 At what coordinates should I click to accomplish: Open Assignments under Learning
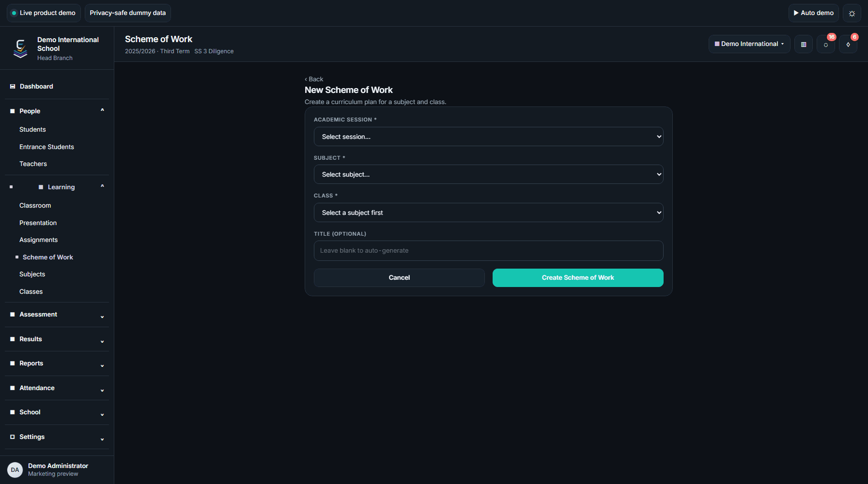point(38,240)
